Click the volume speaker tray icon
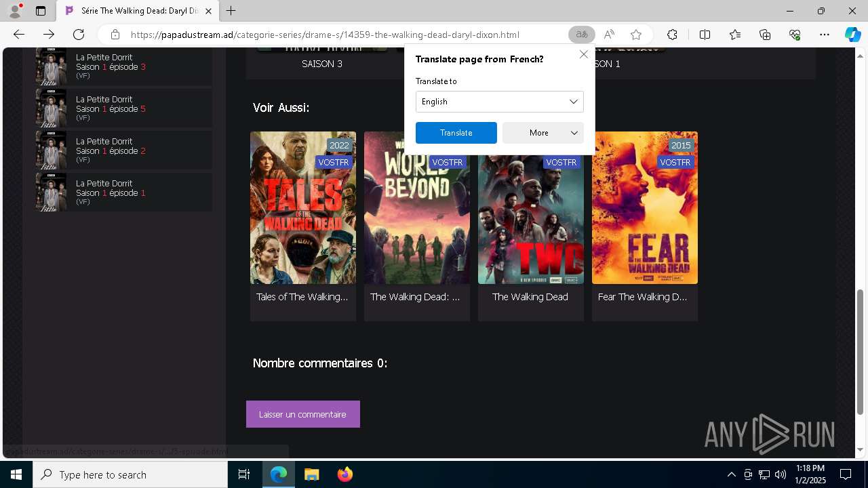The image size is (868, 488). point(781,474)
